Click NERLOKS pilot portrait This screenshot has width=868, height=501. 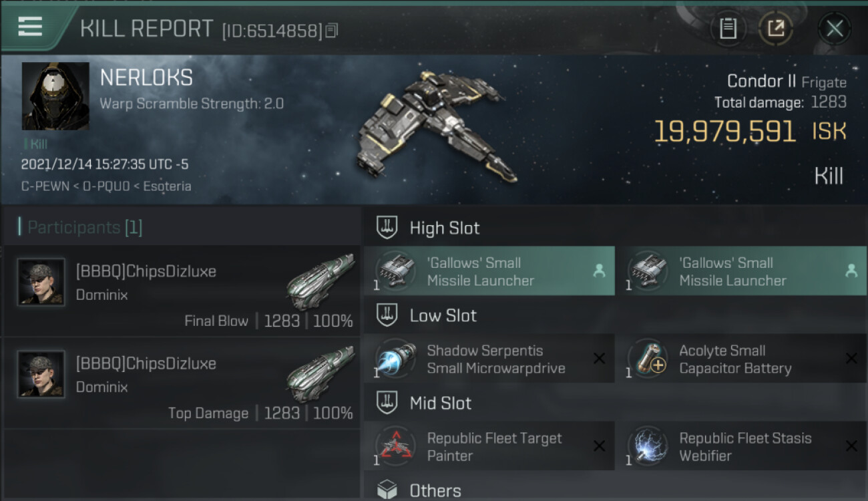[55, 96]
